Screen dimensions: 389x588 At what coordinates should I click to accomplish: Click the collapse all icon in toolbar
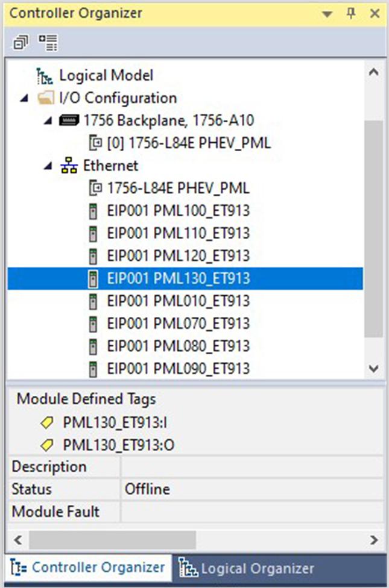(21, 42)
